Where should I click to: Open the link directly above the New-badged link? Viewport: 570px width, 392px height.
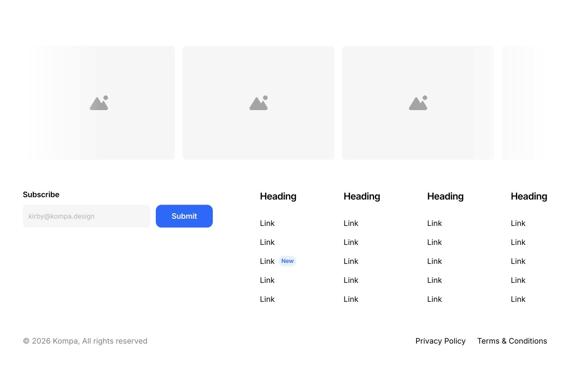(x=267, y=242)
